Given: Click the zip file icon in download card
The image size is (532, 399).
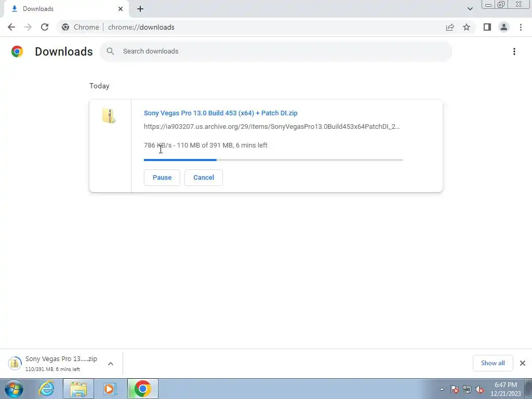Looking at the screenshot, I should [109, 116].
